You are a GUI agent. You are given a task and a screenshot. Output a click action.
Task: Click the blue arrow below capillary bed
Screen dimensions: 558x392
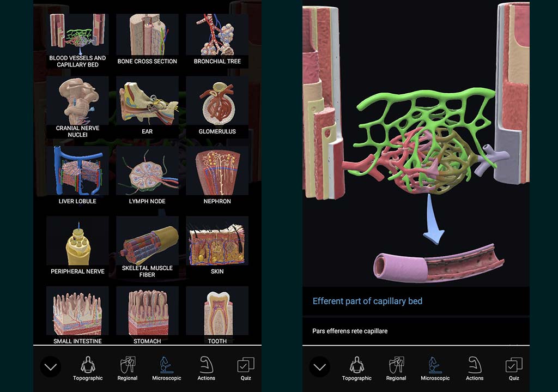tap(434, 225)
